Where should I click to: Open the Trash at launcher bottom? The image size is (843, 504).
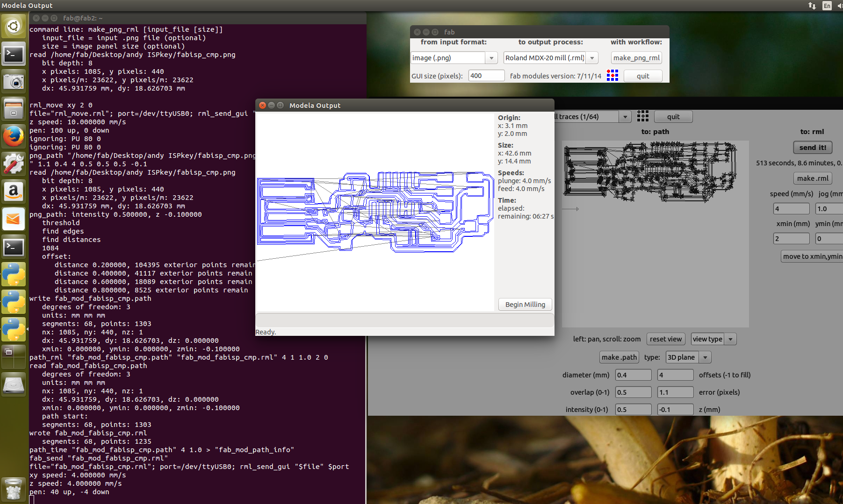click(14, 489)
